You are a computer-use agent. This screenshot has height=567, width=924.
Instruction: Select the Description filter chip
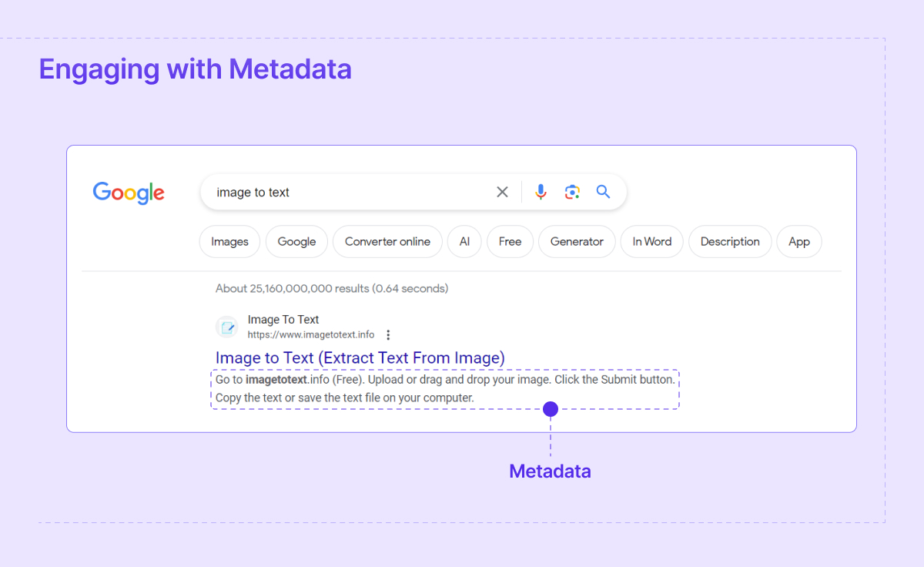click(x=730, y=241)
